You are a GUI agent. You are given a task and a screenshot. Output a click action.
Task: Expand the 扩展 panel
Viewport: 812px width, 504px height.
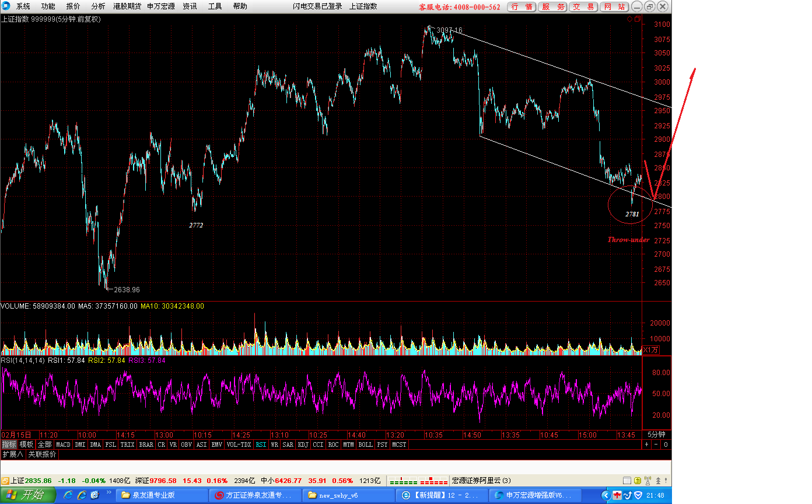click(x=12, y=454)
